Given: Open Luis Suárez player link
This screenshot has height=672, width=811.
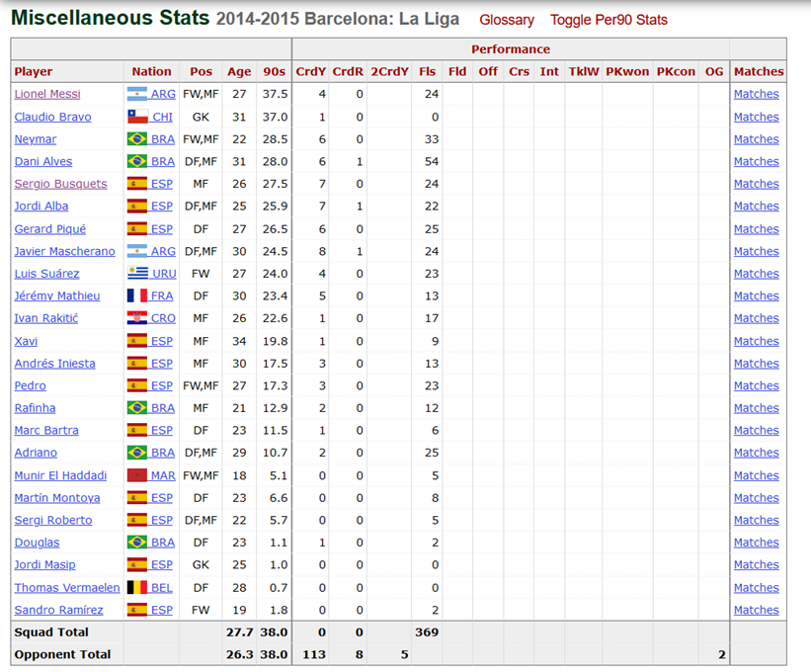Looking at the screenshot, I should (x=47, y=273).
